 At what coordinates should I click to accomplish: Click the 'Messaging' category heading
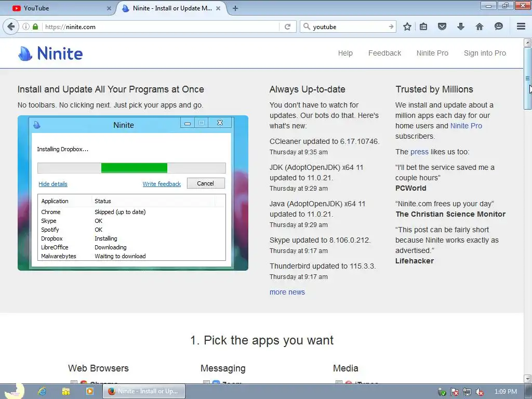click(223, 368)
